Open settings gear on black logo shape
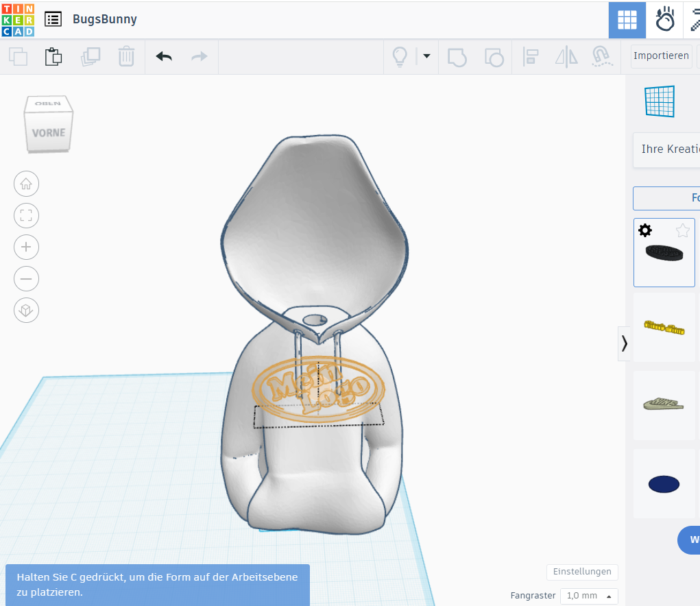700x606 pixels. tap(645, 230)
